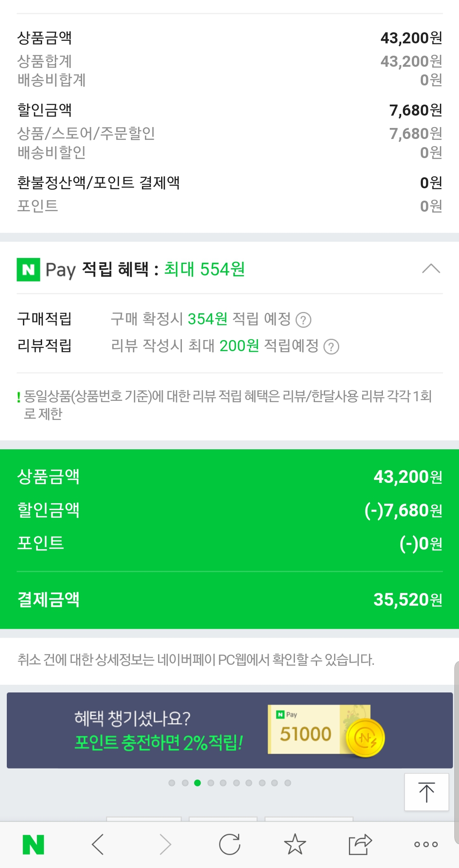Screen dimensions: 459x868
Task: Tap the browser forward arrow
Action: 165,844
